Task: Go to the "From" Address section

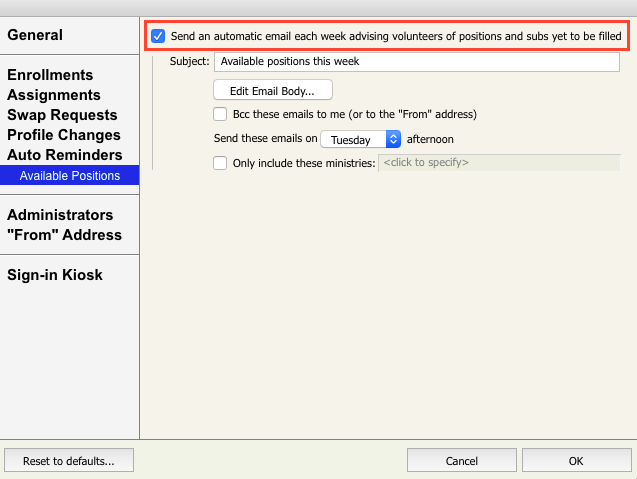Action: pyautogui.click(x=65, y=235)
